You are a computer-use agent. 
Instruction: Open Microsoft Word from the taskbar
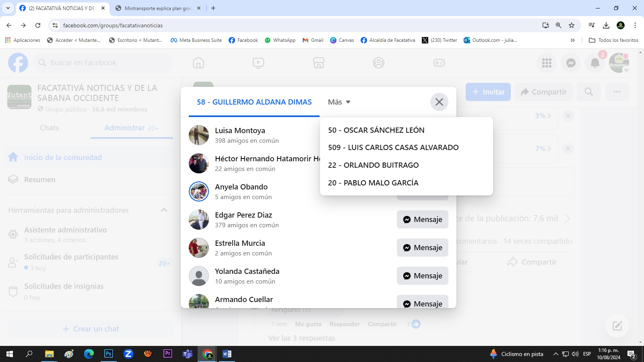pos(227,354)
